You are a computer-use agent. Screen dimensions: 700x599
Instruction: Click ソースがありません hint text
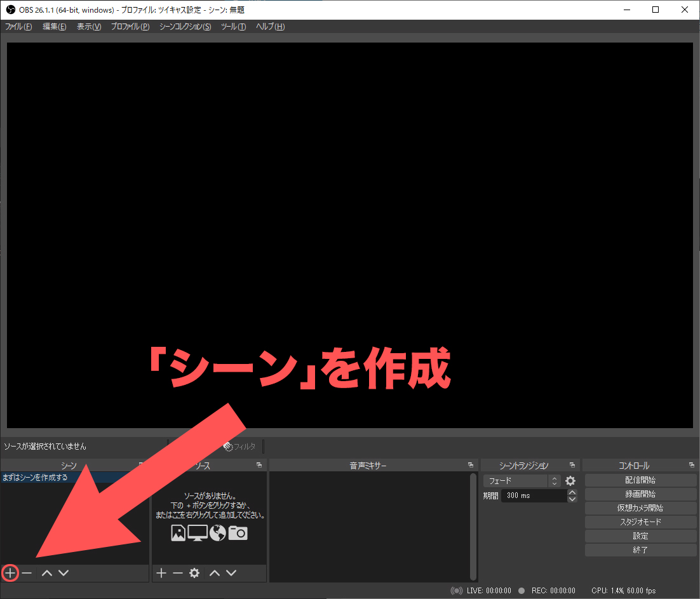[210, 495]
